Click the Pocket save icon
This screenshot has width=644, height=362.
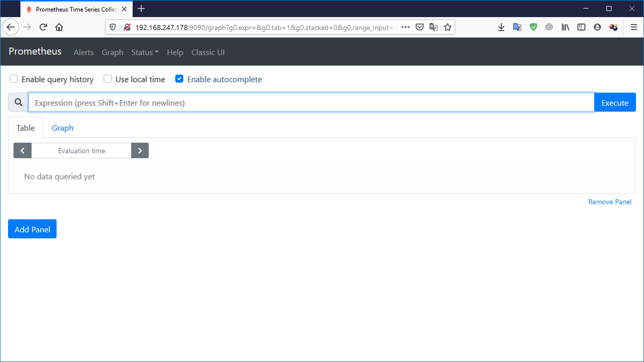(420, 27)
